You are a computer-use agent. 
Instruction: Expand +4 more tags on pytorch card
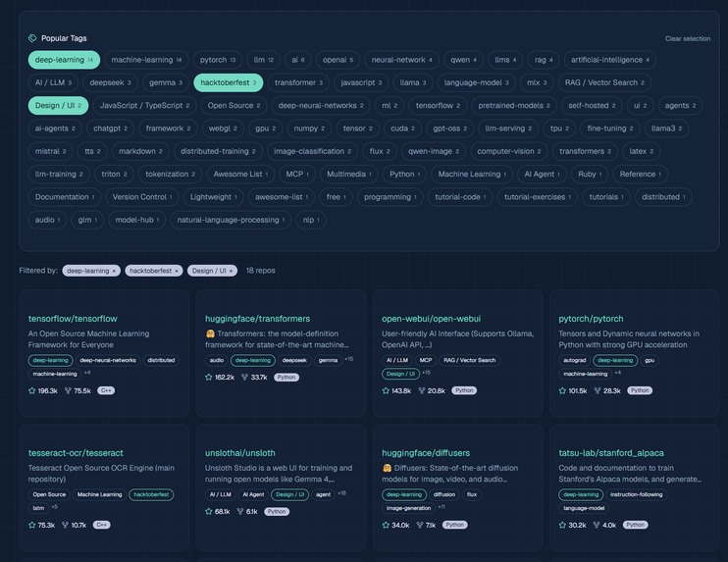click(618, 373)
